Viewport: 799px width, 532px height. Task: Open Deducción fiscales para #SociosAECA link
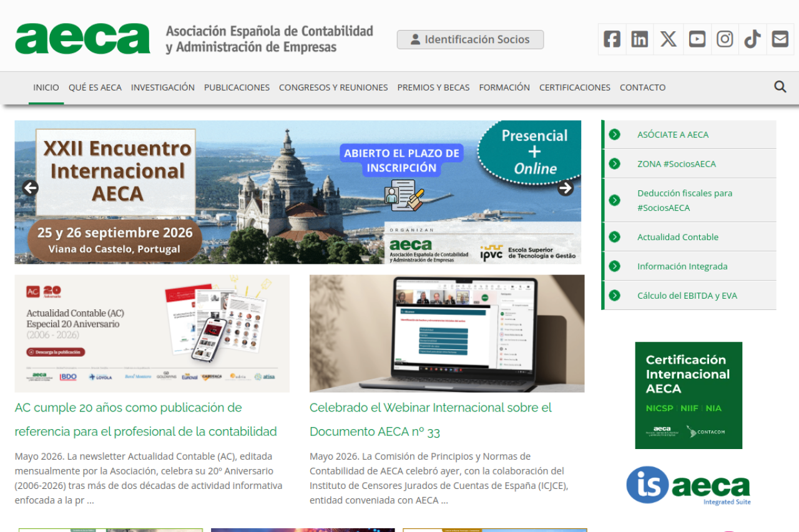[685, 200]
